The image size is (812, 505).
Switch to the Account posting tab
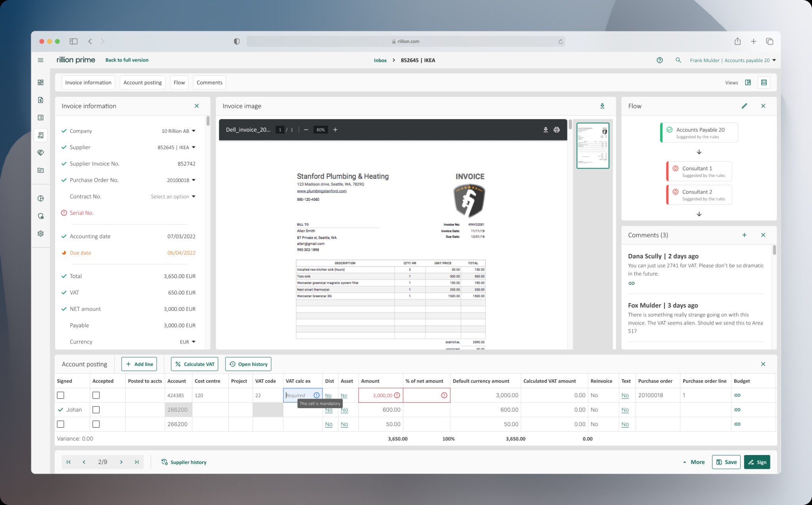pos(142,83)
